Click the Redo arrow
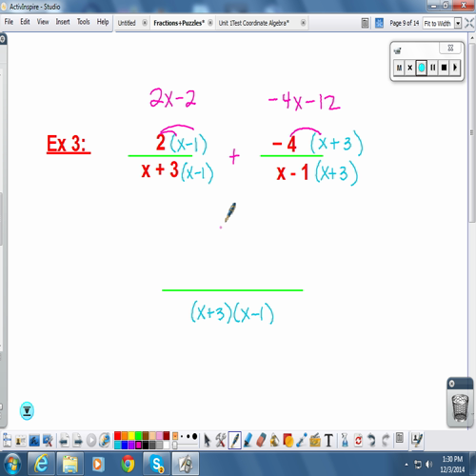The width and height of the screenshot is (476, 476). (386, 440)
